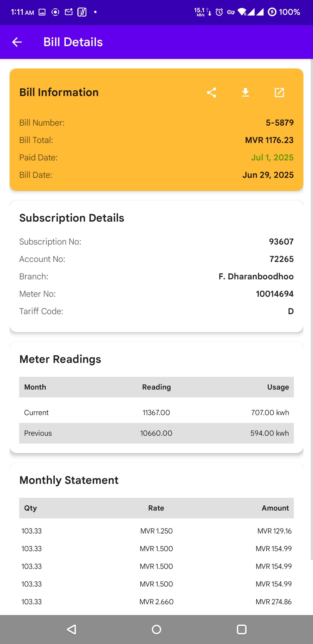Tap the branch name F. Dharanboodhoo
This screenshot has width=313, height=644.
coord(256,276)
